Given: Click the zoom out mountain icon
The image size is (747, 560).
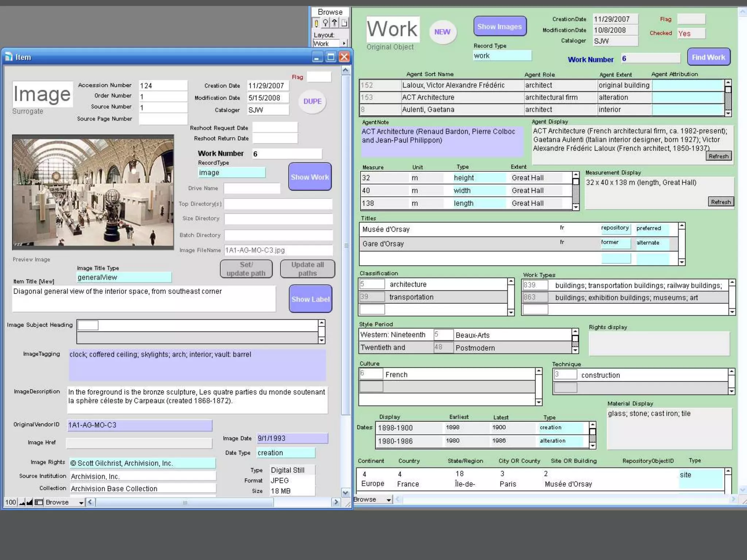Looking at the screenshot, I should point(22,502).
